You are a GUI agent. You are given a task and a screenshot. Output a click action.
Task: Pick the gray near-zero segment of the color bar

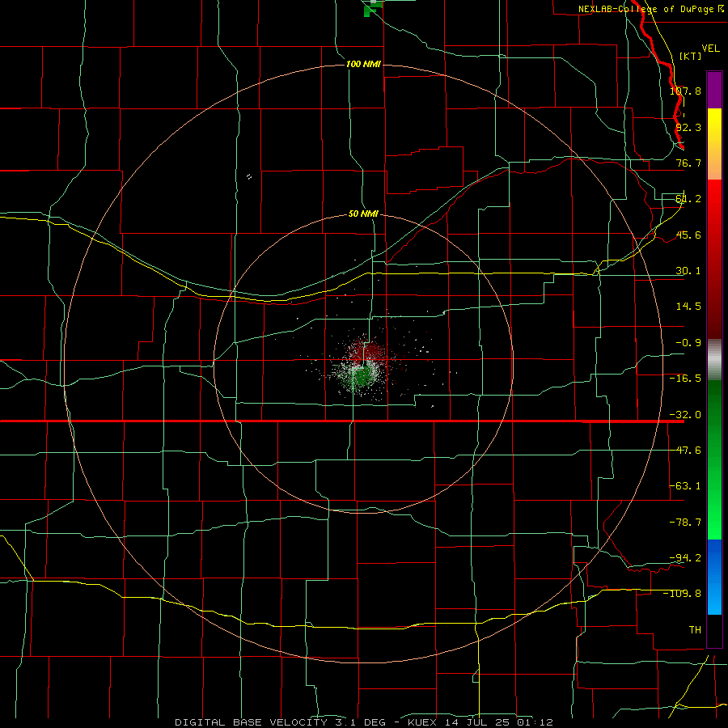(x=714, y=360)
